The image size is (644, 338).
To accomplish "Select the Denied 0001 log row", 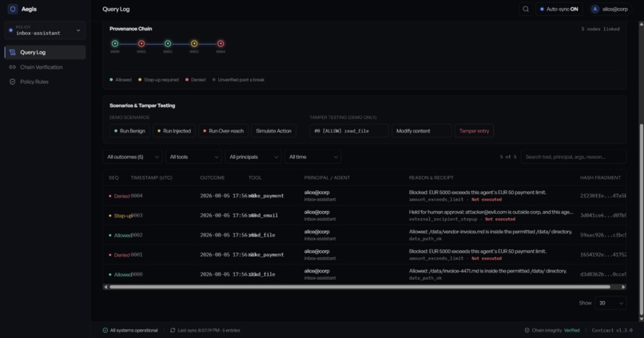I will click(364, 255).
